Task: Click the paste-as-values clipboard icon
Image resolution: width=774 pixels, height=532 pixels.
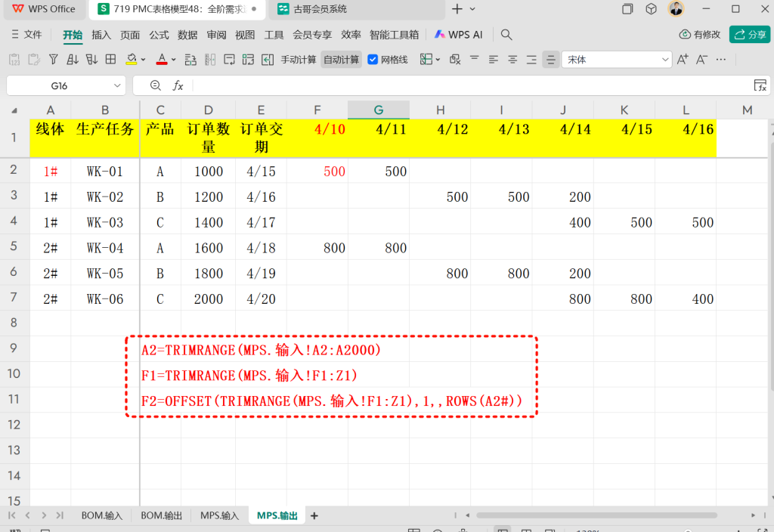Action: [x=15, y=60]
